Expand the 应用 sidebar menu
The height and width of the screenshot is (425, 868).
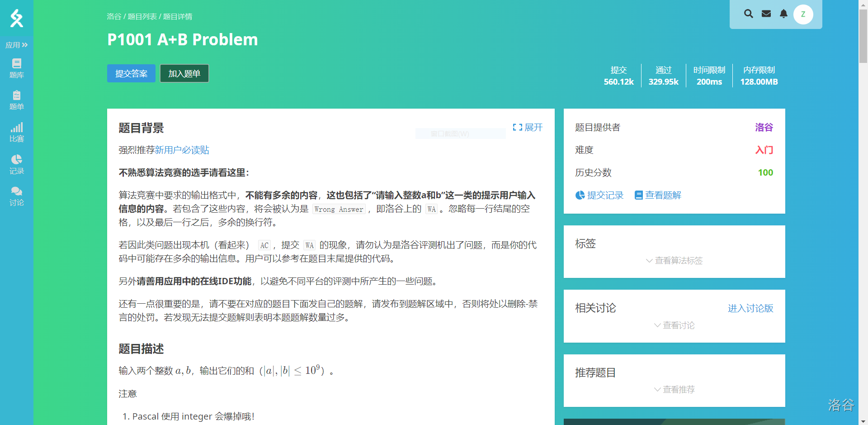coord(17,45)
